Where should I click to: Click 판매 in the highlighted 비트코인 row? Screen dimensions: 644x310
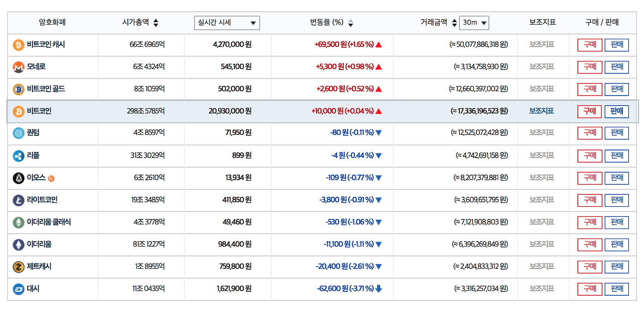[617, 111]
